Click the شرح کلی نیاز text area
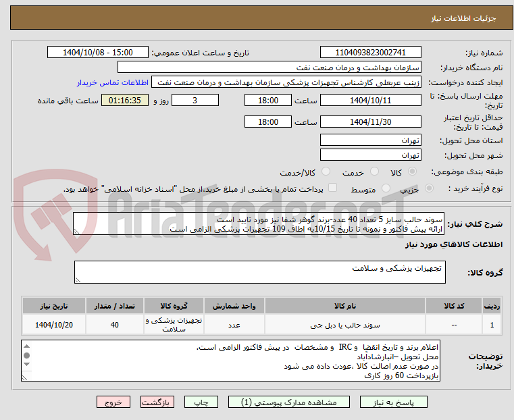 click(x=259, y=224)
